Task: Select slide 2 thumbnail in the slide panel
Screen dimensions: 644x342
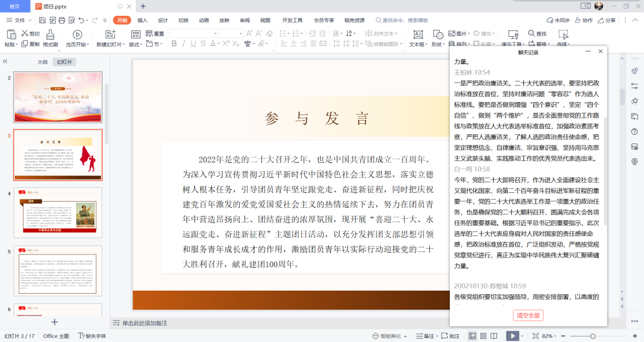Action: [57, 97]
